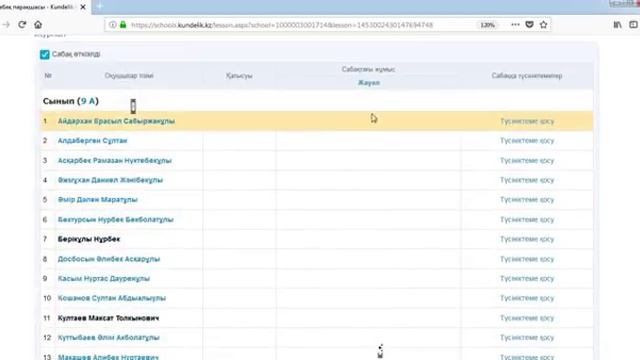This screenshot has height=360, width=640.
Task: Open the student link in row 4
Action: pyautogui.click(x=110, y=180)
